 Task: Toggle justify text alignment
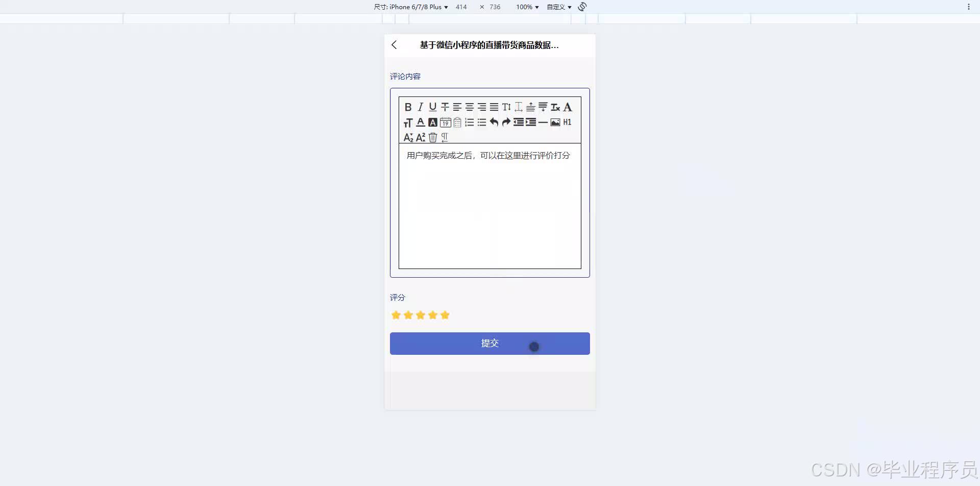click(x=494, y=107)
